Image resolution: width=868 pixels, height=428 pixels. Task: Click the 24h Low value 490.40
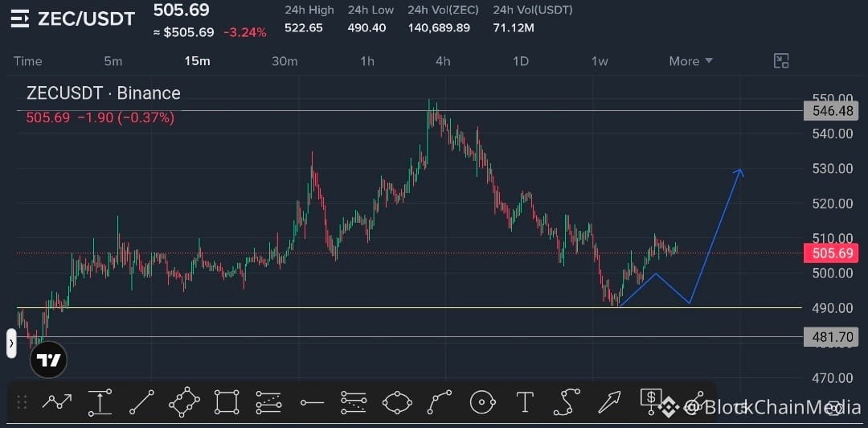click(366, 27)
